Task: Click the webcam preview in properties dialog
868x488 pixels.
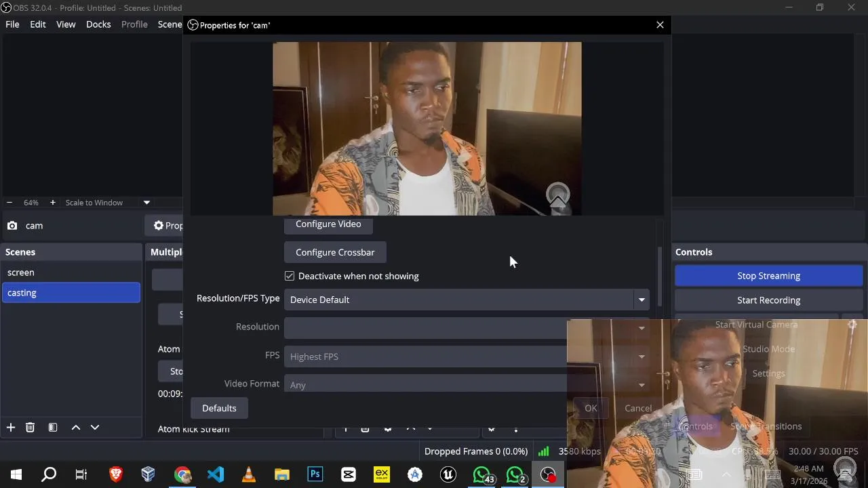Action: (x=427, y=129)
